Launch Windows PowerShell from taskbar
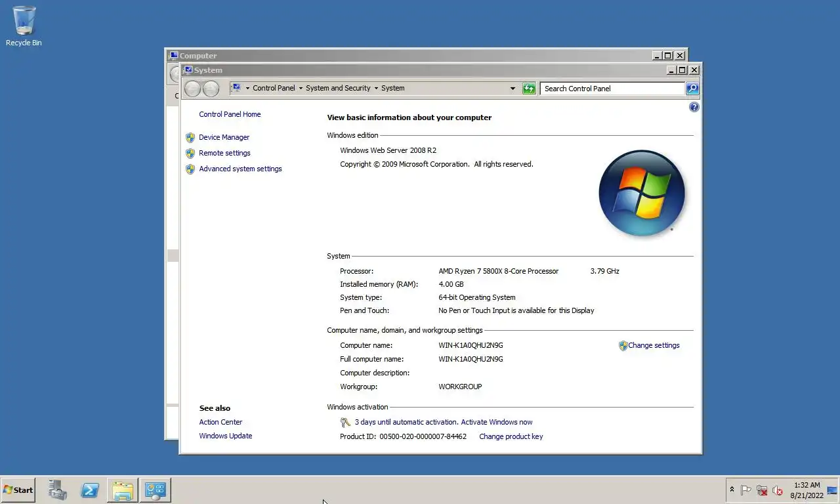840x504 pixels. [90, 490]
